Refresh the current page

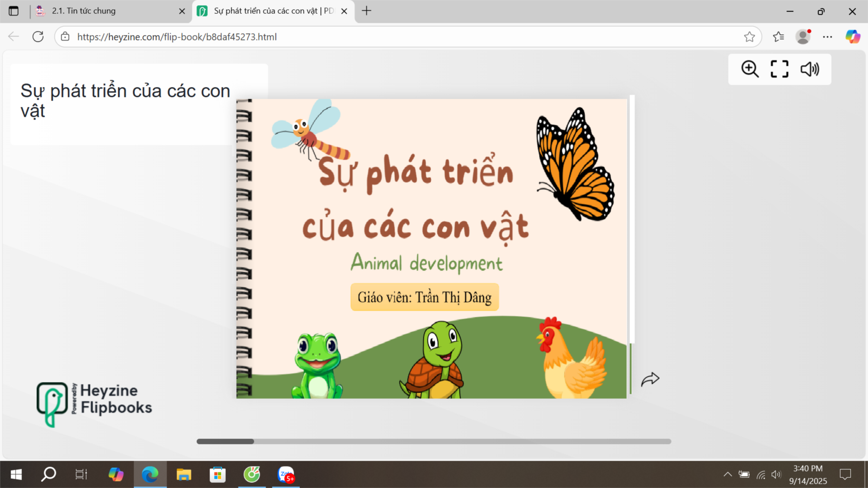38,37
